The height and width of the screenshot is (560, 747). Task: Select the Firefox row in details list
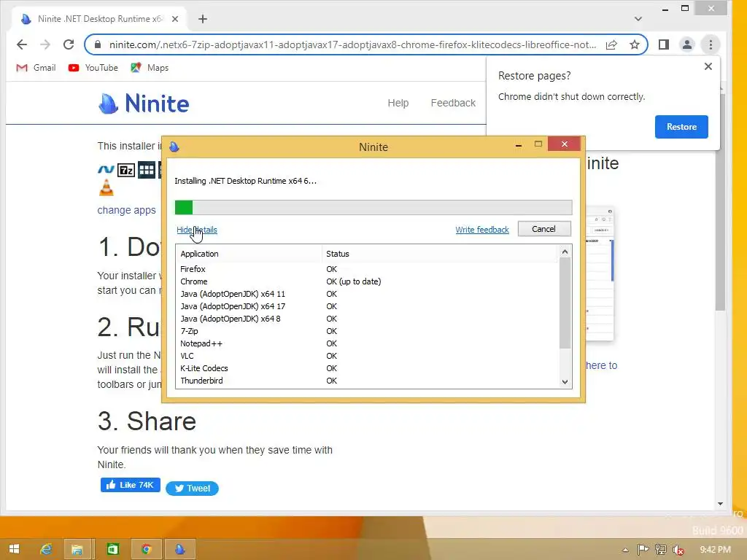click(367, 269)
